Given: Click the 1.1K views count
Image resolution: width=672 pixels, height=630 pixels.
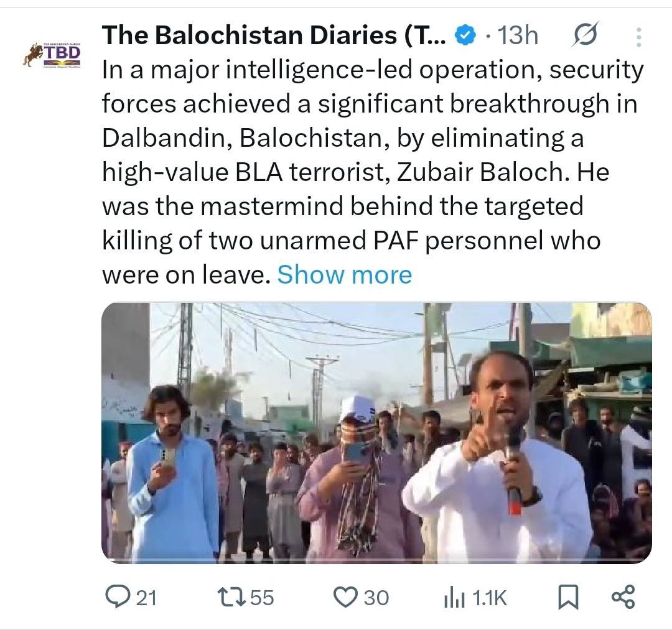Looking at the screenshot, I should (490, 598).
